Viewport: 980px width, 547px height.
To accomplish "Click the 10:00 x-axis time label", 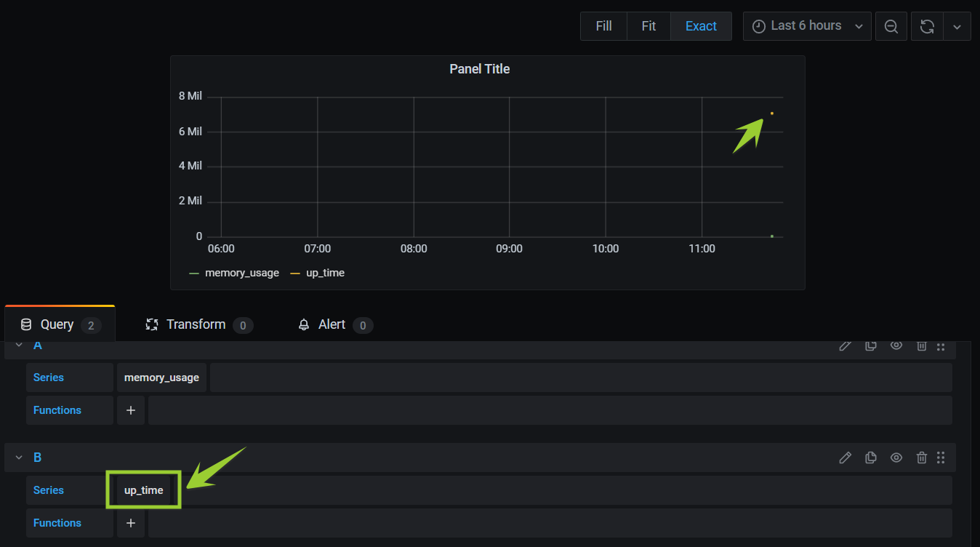I will click(x=606, y=249).
